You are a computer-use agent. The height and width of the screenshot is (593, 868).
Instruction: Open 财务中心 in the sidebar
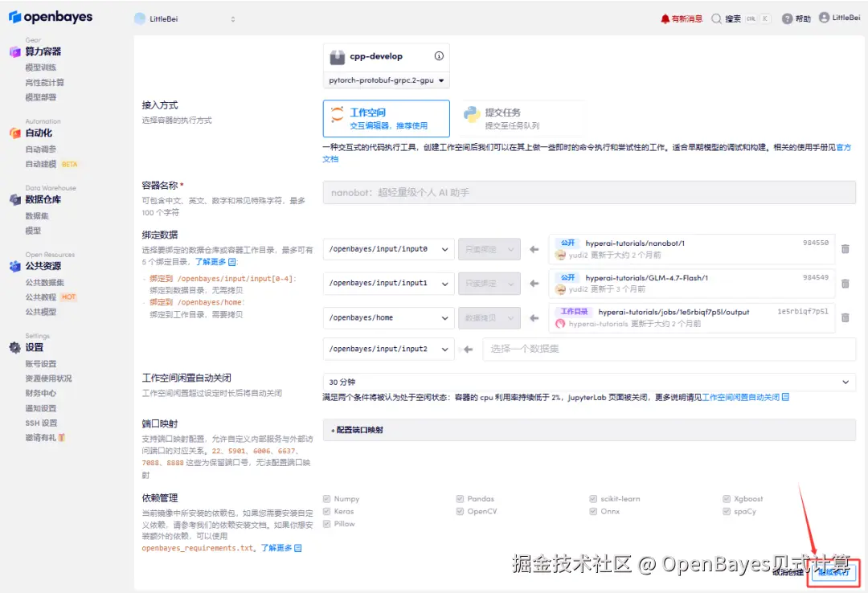coord(40,393)
